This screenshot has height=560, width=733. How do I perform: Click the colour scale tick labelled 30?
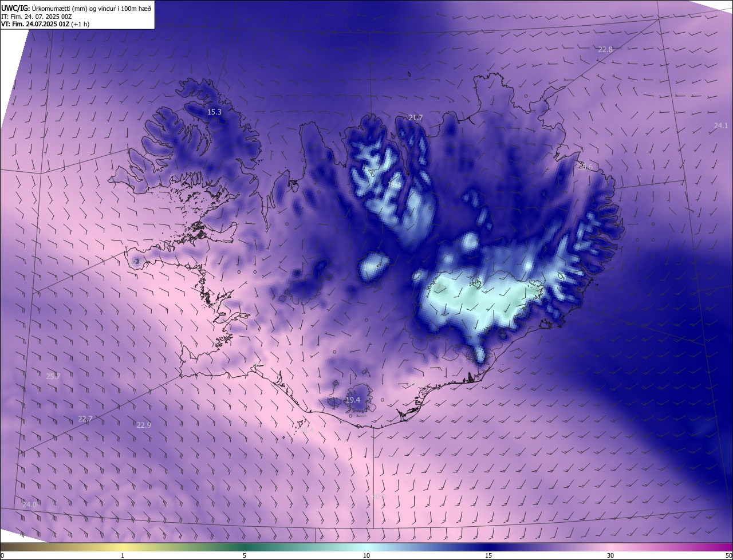click(610, 555)
